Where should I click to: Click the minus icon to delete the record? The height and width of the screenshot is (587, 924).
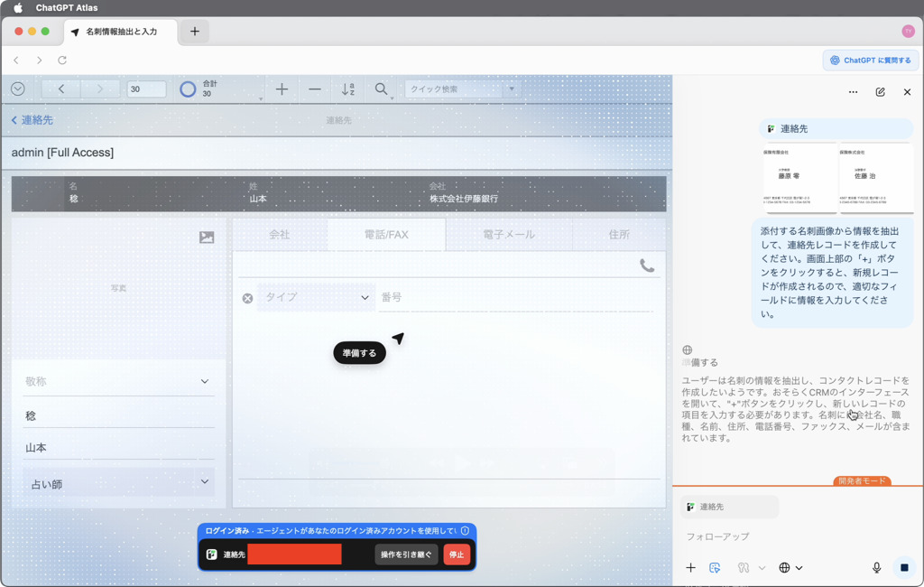[x=314, y=89]
